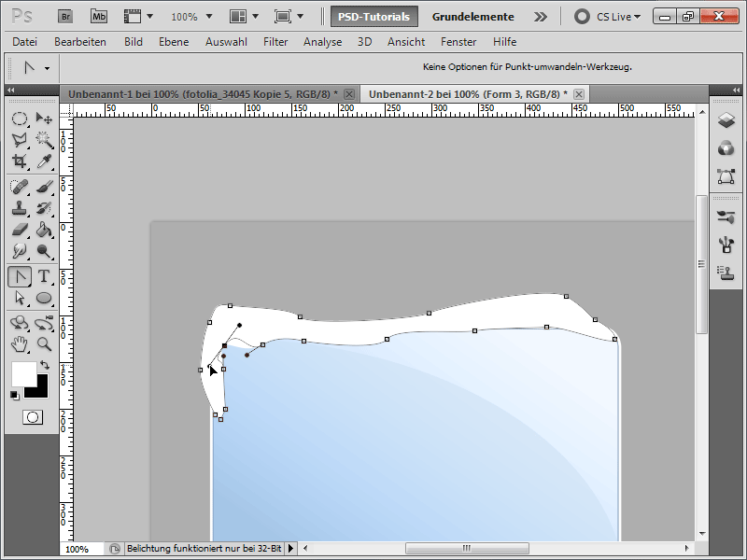The width and height of the screenshot is (747, 560).
Task: Select the Smudge tool
Action: pos(20,250)
